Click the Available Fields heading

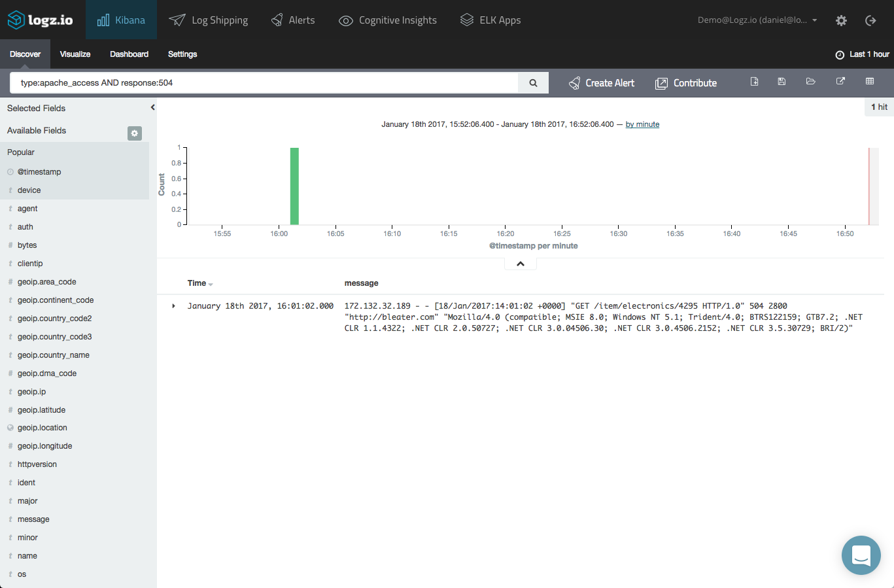[37, 131]
